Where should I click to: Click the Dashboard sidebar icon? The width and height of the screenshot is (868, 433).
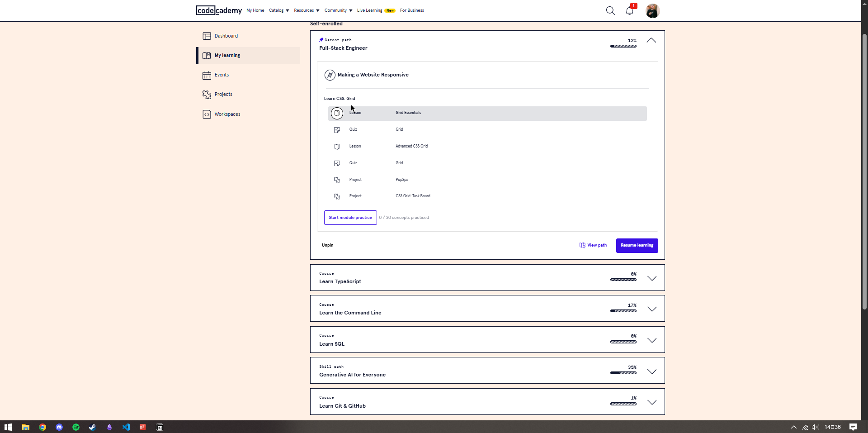pyautogui.click(x=207, y=36)
